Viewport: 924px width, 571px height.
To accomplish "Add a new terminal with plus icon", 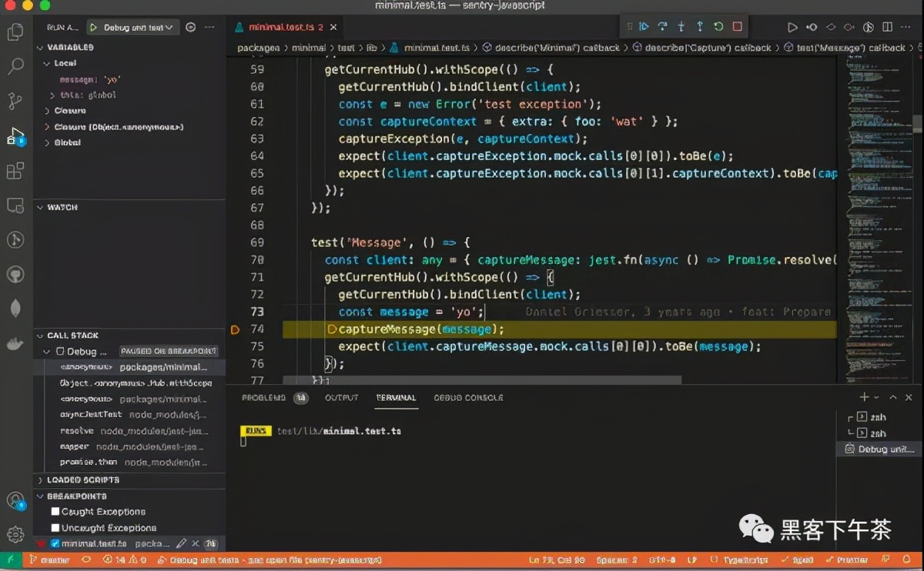I will (864, 397).
